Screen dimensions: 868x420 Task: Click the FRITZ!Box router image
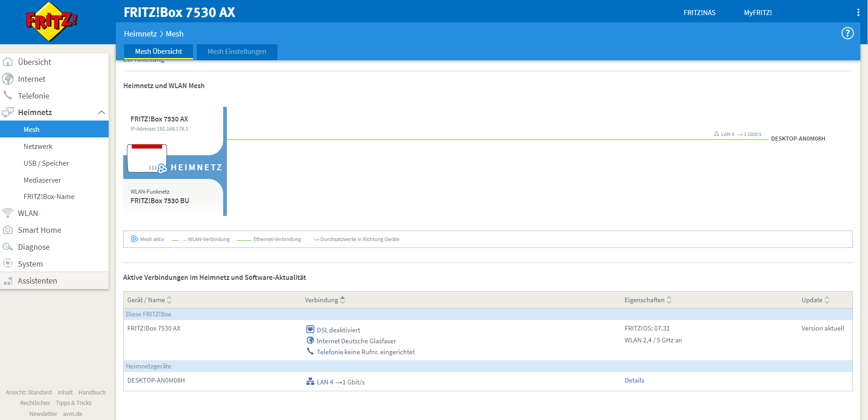pyautogui.click(x=147, y=158)
